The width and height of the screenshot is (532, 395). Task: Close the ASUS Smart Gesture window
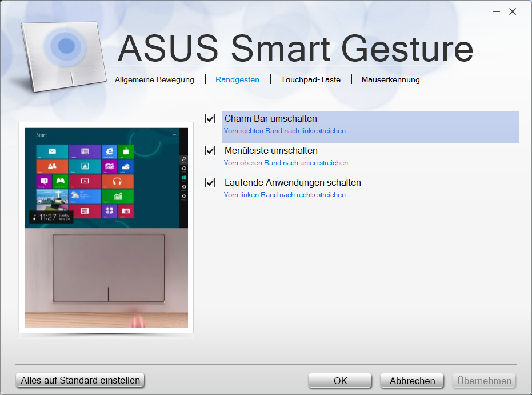[x=513, y=11]
